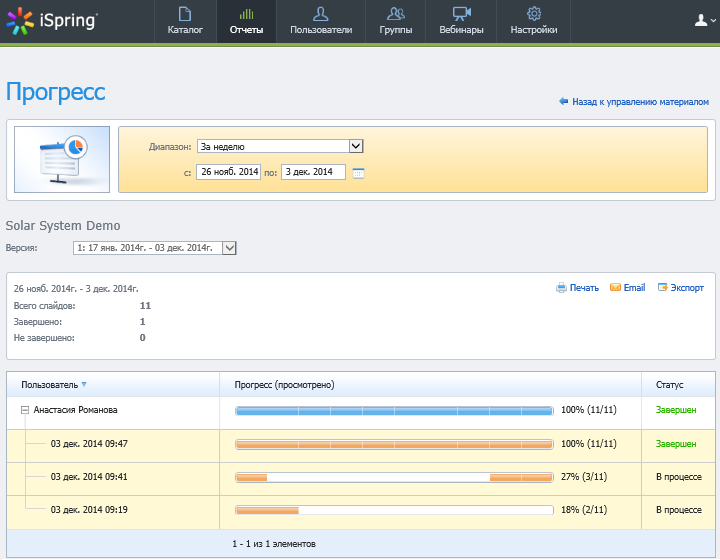Viewport: 720px width, 560px height.
Task: Click the 27% (3/11) value
Action: coord(584,477)
